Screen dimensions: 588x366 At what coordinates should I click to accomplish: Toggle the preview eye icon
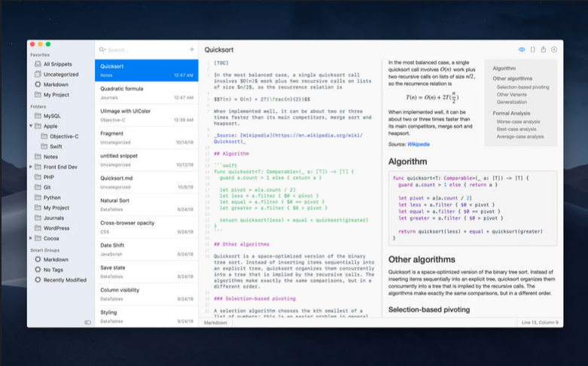click(x=522, y=50)
